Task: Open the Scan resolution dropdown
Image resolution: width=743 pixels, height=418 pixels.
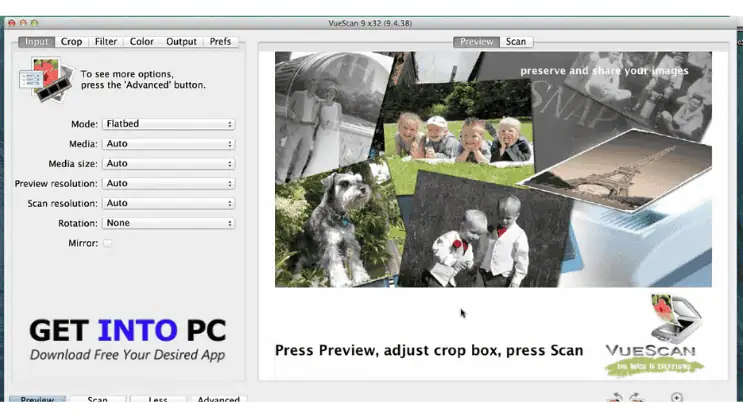Action: [169, 203]
